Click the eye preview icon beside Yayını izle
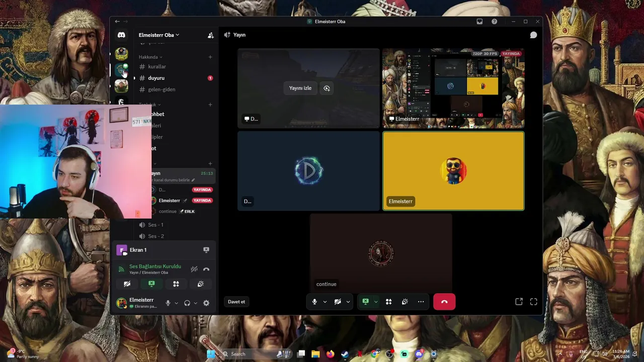This screenshot has width=644, height=362. [x=327, y=88]
